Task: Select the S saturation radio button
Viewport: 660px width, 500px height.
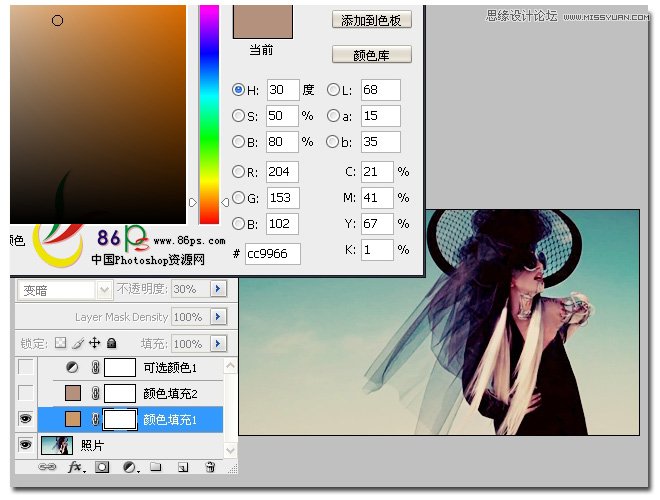Action: (238, 116)
